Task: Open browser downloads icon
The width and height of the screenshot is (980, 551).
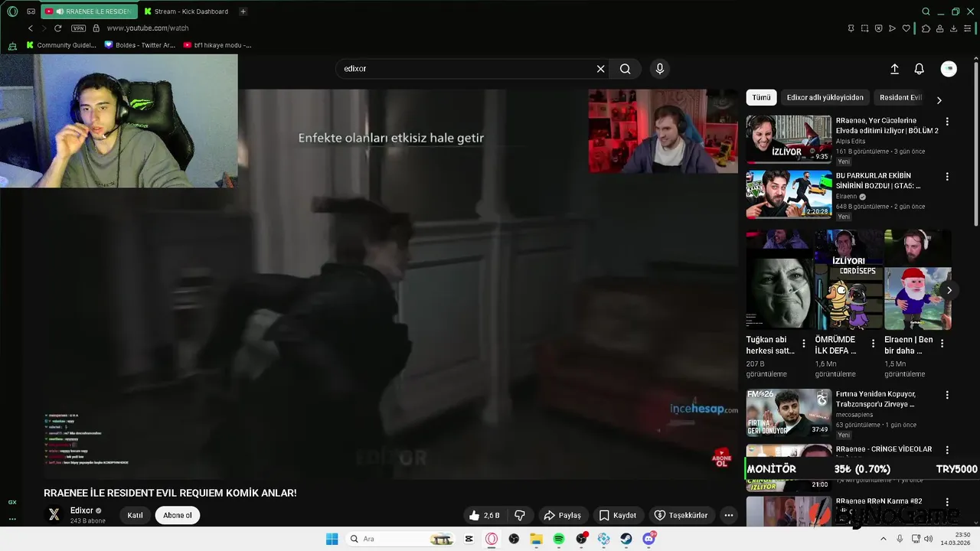Action: click(953, 28)
